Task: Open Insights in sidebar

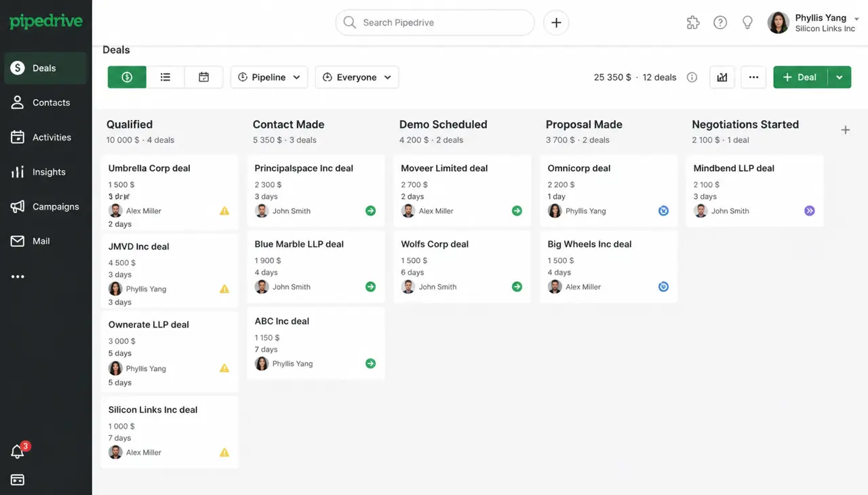Action: pos(45,172)
